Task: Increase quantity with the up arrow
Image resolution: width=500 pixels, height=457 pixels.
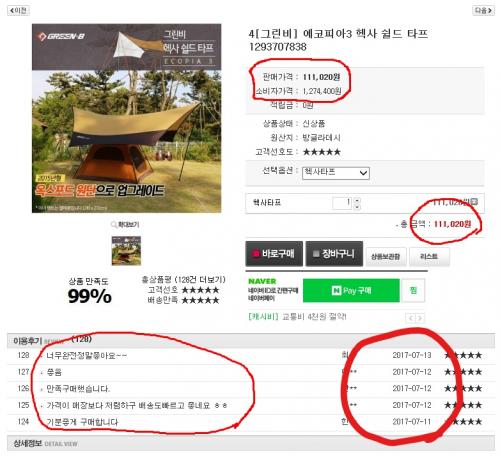Action: click(x=357, y=200)
